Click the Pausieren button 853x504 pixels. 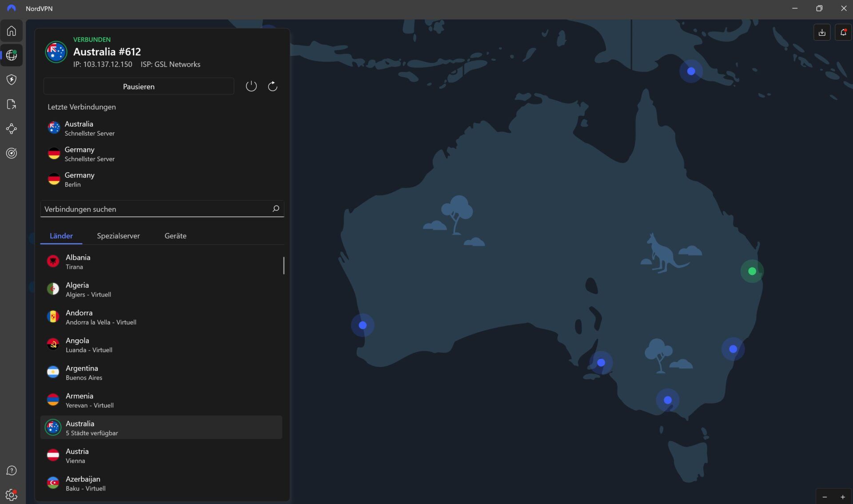tap(139, 86)
